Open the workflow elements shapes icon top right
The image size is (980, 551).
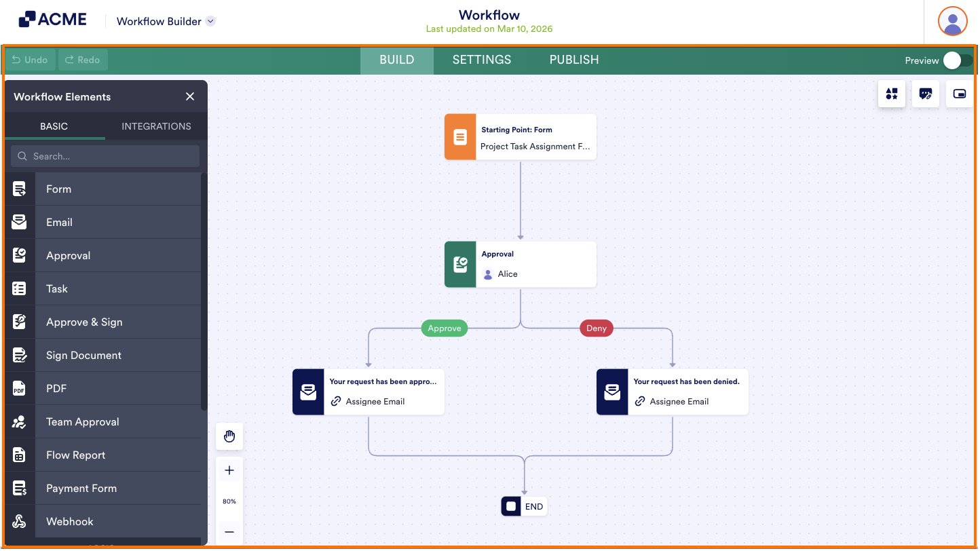point(892,94)
